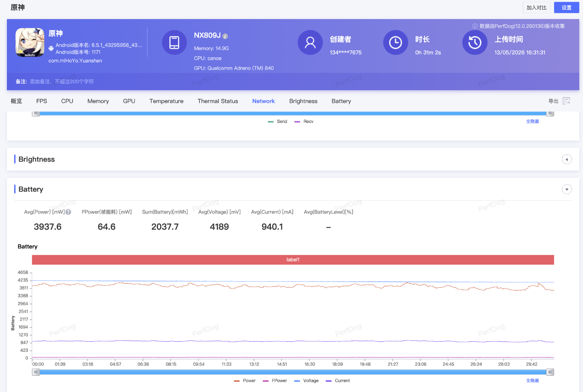The width and height of the screenshot is (583, 392).
Task: Click the Genshin Impact app icon
Action: click(x=30, y=43)
